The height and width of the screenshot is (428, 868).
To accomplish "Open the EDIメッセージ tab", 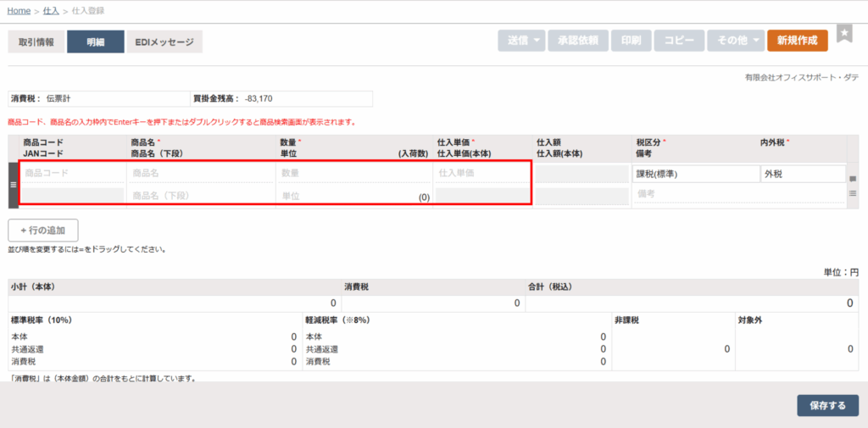I will [165, 42].
